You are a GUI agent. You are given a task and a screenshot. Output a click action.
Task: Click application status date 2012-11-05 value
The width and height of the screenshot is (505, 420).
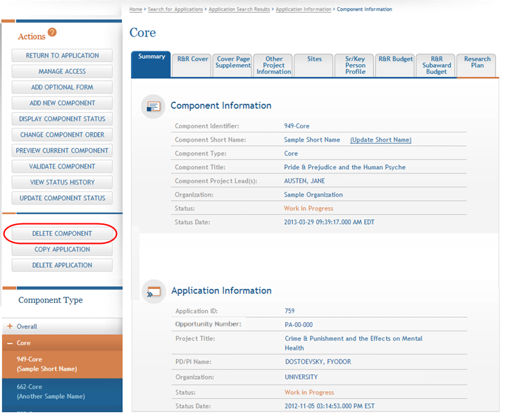(330, 406)
